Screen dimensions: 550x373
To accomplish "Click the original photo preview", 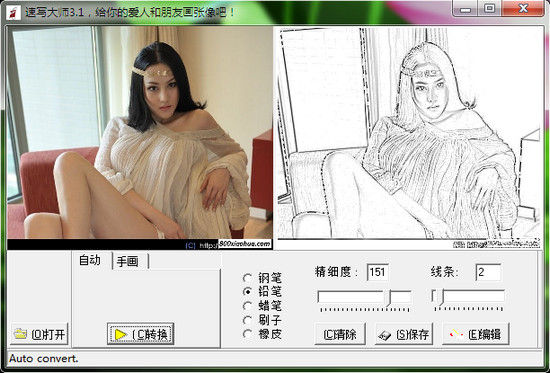I will tap(140, 138).
